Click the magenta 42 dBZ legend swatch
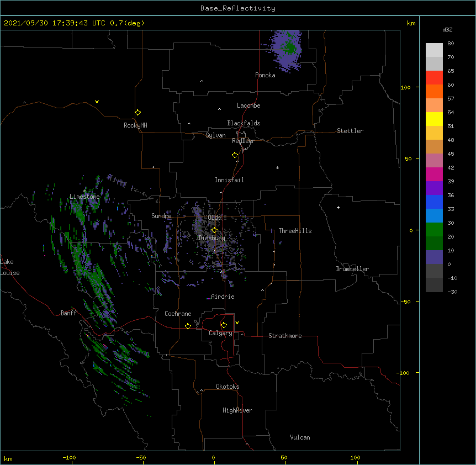 [x=434, y=174]
